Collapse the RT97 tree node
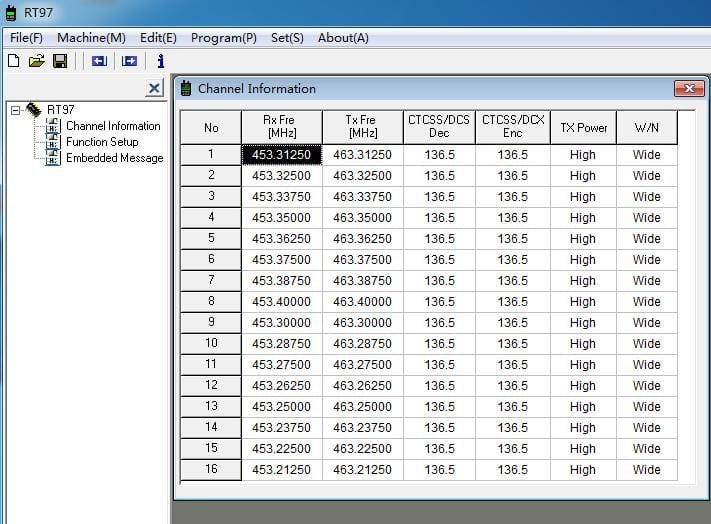 [16, 110]
